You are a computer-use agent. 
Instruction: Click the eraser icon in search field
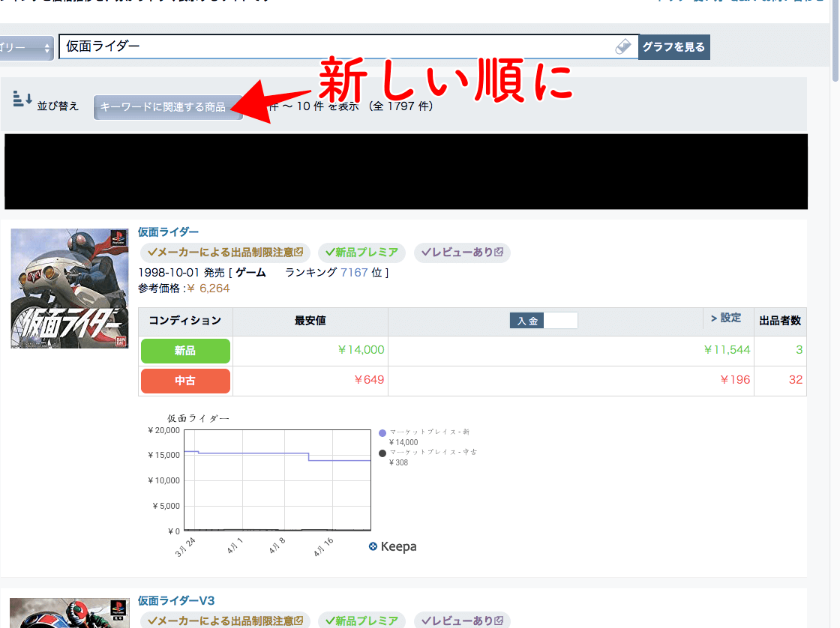tap(623, 46)
